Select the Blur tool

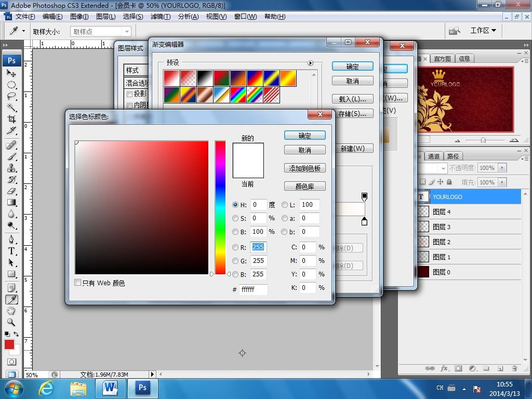coord(11,214)
